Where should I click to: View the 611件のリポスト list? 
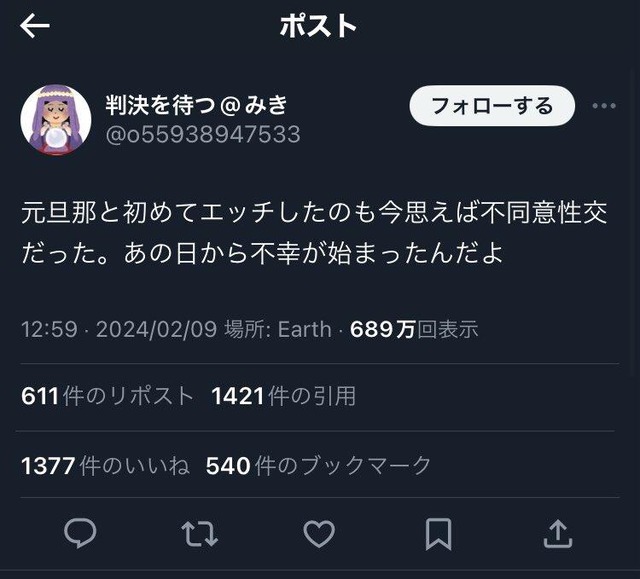(x=107, y=396)
